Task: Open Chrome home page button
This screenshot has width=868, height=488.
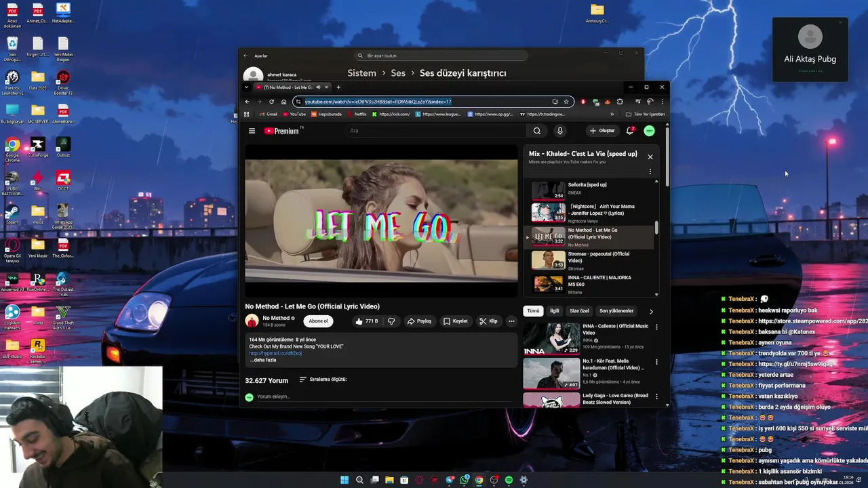Action: [283, 102]
